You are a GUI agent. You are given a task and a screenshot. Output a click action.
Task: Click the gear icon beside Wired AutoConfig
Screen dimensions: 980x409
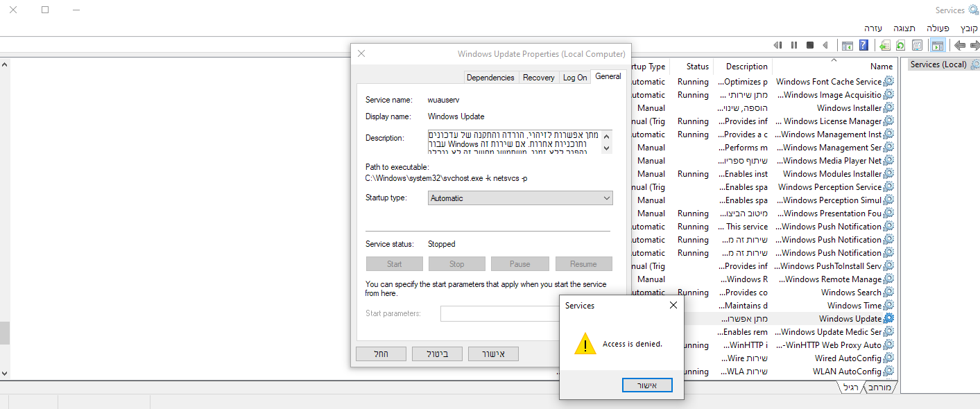[x=888, y=358]
